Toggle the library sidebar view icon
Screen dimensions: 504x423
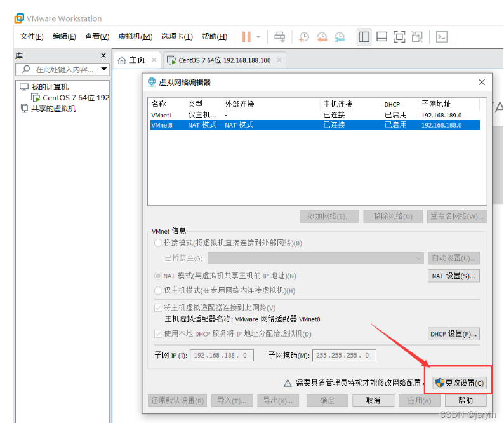point(364,37)
